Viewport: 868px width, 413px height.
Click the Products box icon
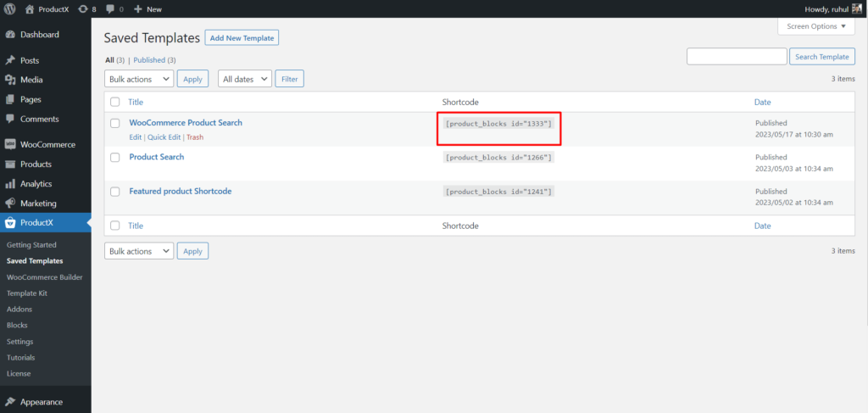pyautogui.click(x=10, y=165)
